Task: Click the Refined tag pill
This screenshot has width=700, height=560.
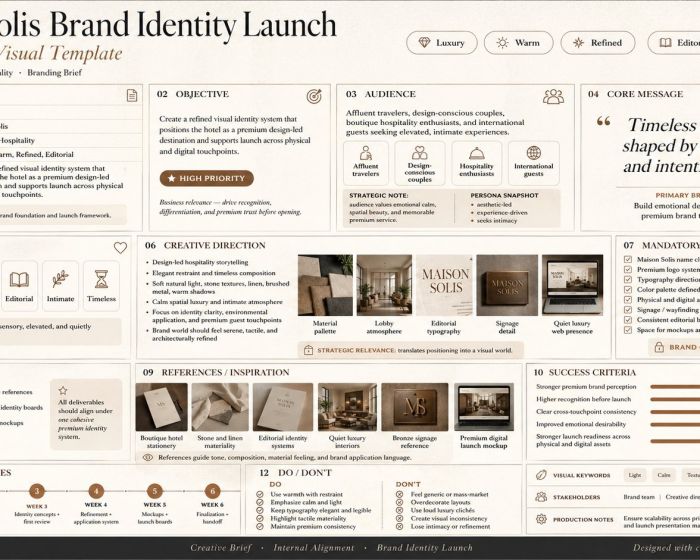Action: [598, 43]
